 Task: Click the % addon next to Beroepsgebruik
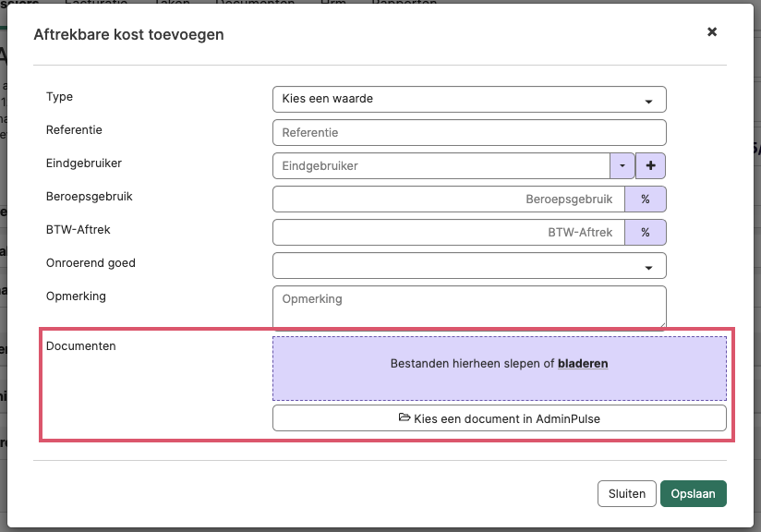pos(646,199)
